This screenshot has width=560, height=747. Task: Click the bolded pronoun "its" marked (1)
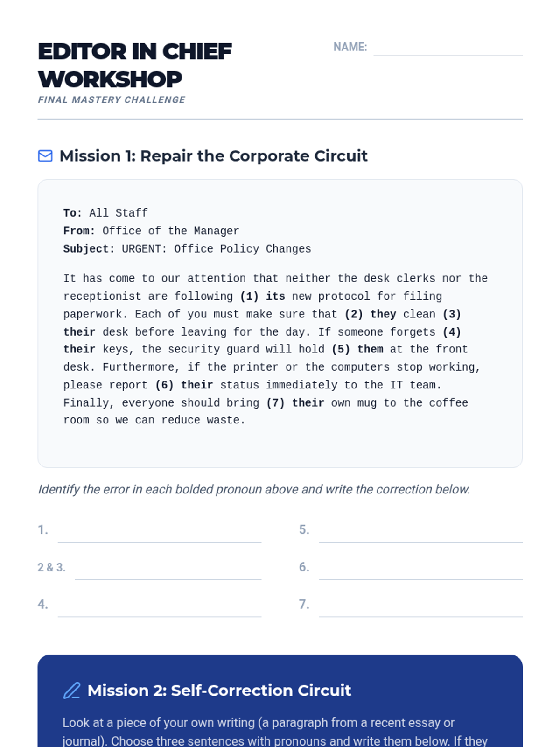(x=275, y=296)
